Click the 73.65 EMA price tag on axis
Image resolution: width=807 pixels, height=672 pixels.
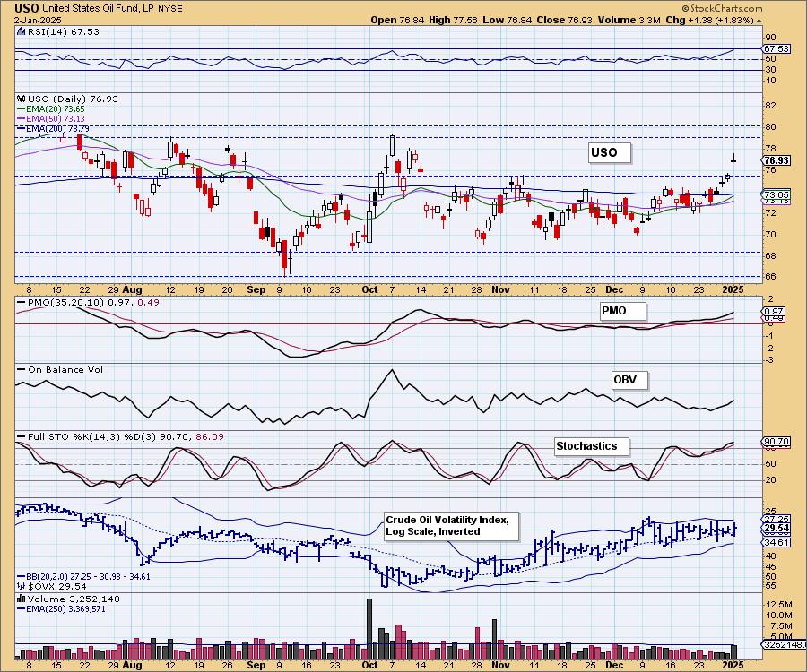coord(777,194)
